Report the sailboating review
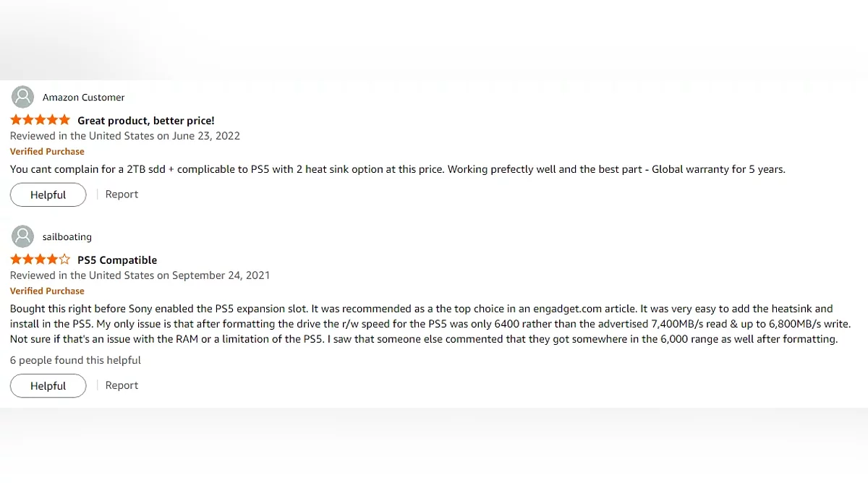868x488 pixels. [x=122, y=385]
